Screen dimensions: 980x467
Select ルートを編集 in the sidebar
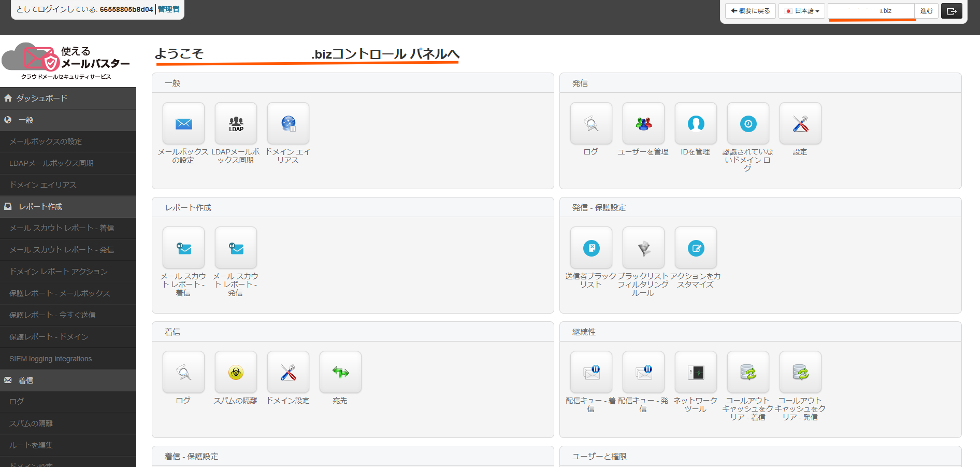[x=68, y=445]
